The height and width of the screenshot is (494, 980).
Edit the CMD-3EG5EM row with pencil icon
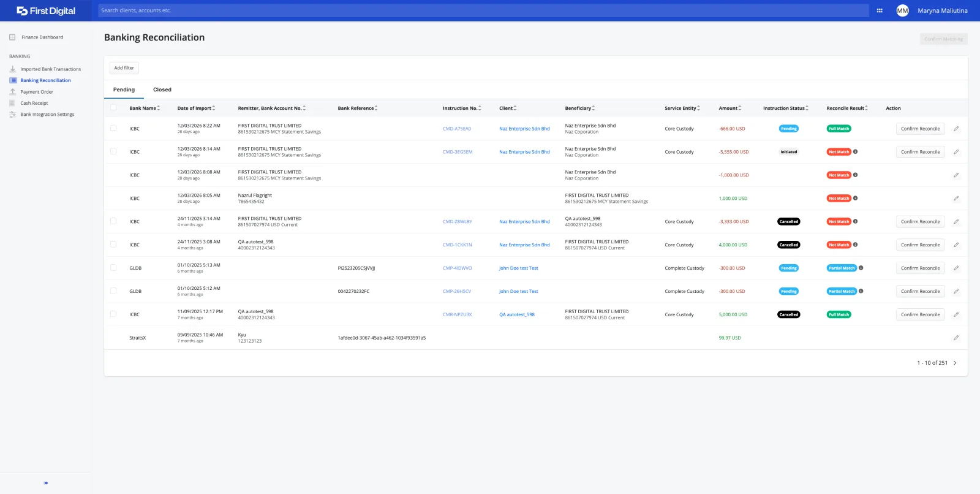[956, 152]
